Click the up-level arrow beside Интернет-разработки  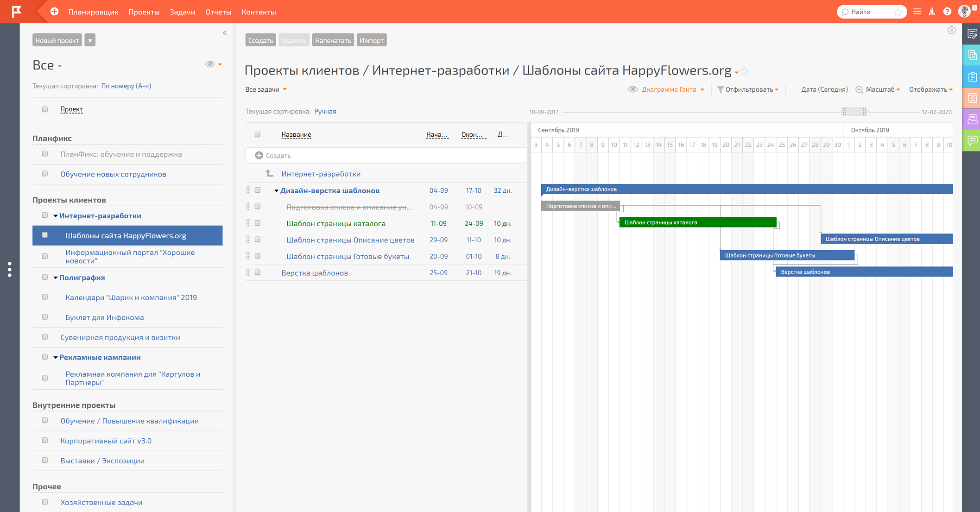(269, 174)
